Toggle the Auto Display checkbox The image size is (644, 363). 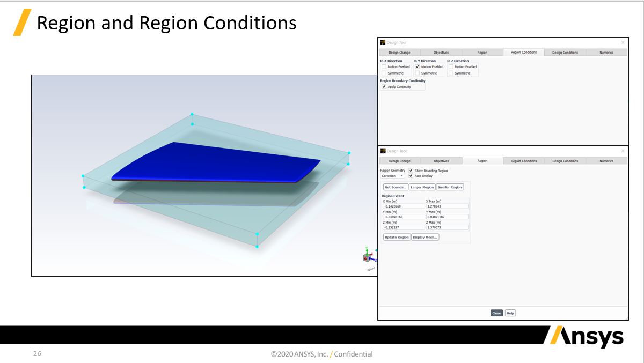coord(411,176)
